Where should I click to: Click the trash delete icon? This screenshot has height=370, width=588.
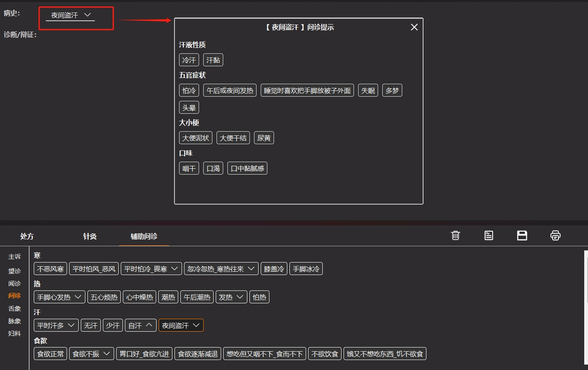[x=455, y=235]
